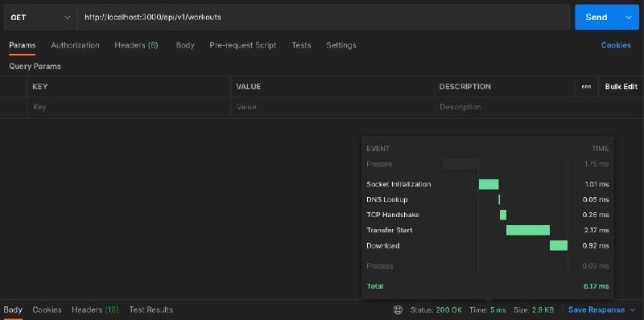Switch to the Authorization tab
The image size is (644, 320).
(x=75, y=45)
